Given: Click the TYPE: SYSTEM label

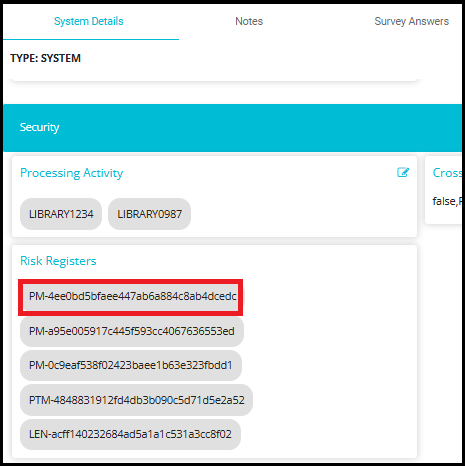Looking at the screenshot, I should [x=45, y=58].
